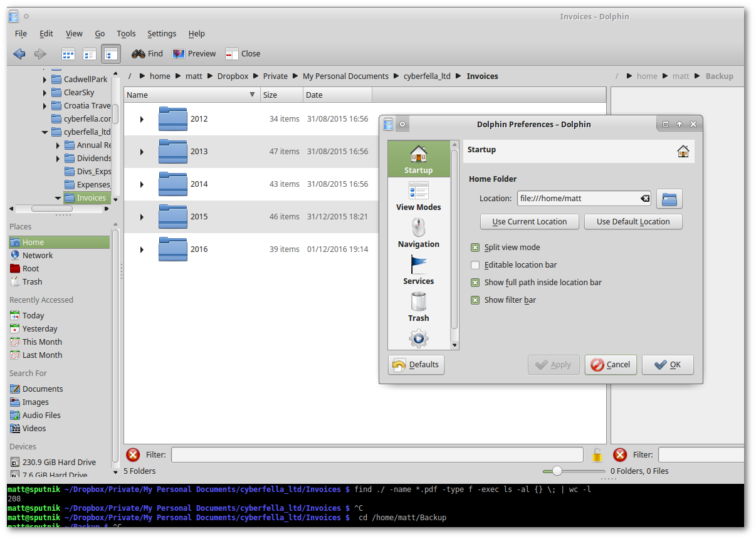Screen dimensions: 756x539
Task: Uncheck Split view mode
Action: (475, 248)
